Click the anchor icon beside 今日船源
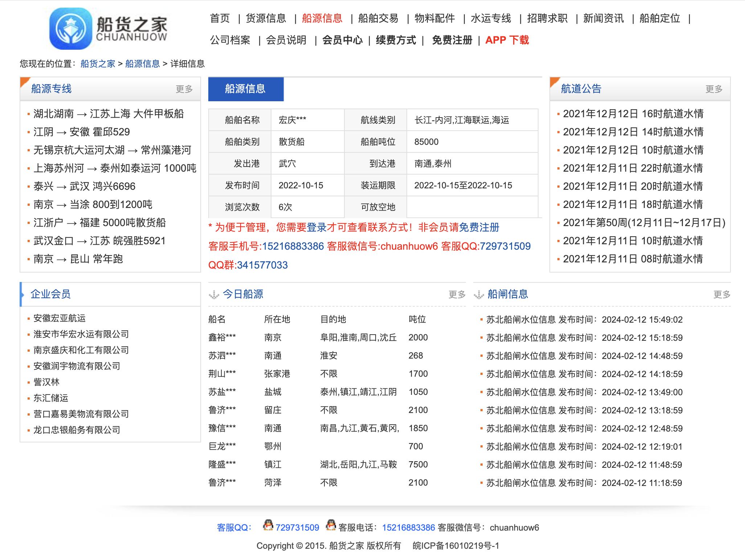This screenshot has width=745, height=560. coord(214,294)
